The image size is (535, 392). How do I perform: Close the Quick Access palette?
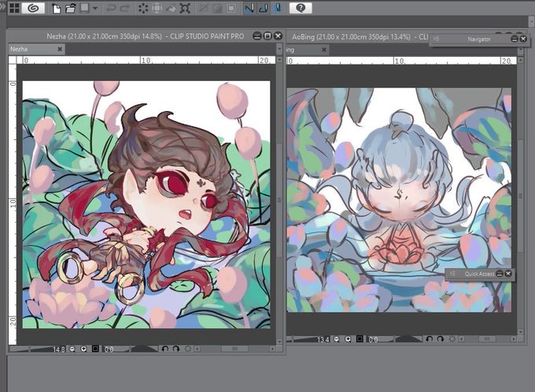[x=508, y=273]
